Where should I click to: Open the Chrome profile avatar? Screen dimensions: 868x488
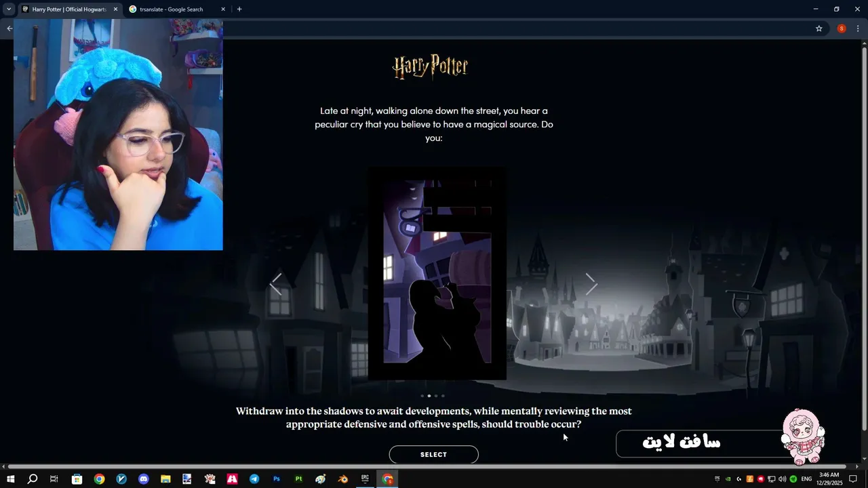(x=842, y=28)
